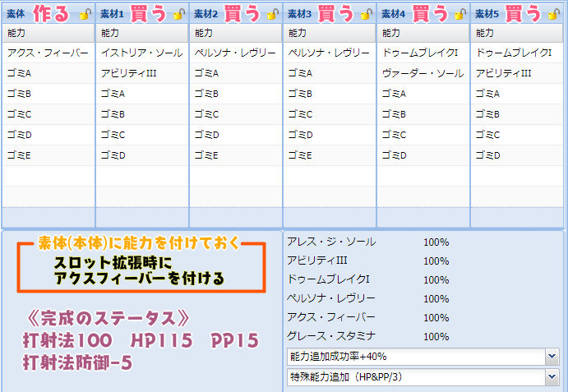The image size is (568, 392).
Task: Select ドゥームブレイクI in the 素材4 list
Action: 423,53
